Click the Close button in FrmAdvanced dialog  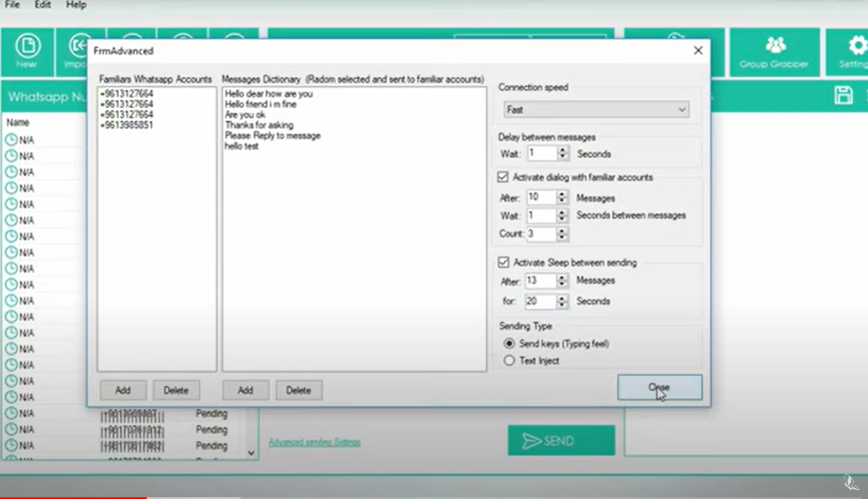click(x=659, y=387)
